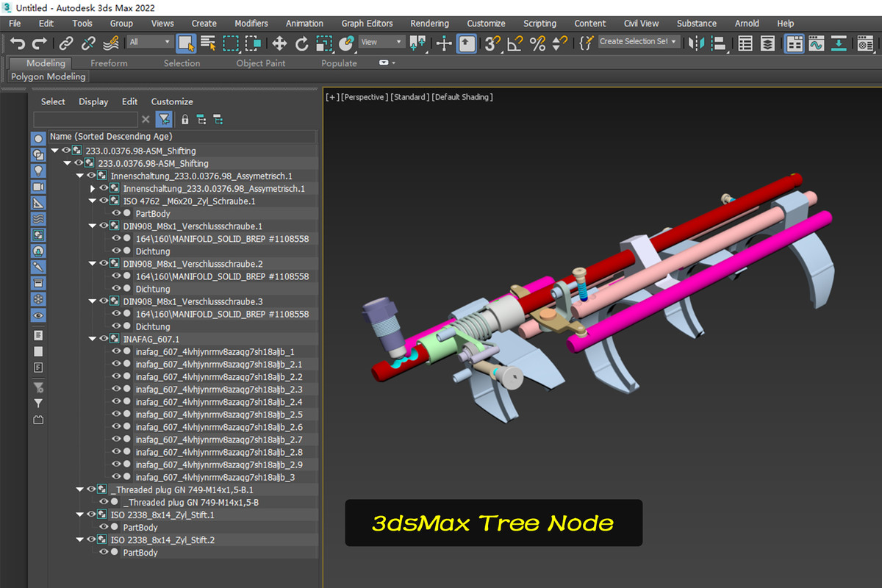Viewport: 882px width, 588px height.
Task: Expand the collapsed Innenschaltung Assymetrisch.1 child node
Action: 93,189
